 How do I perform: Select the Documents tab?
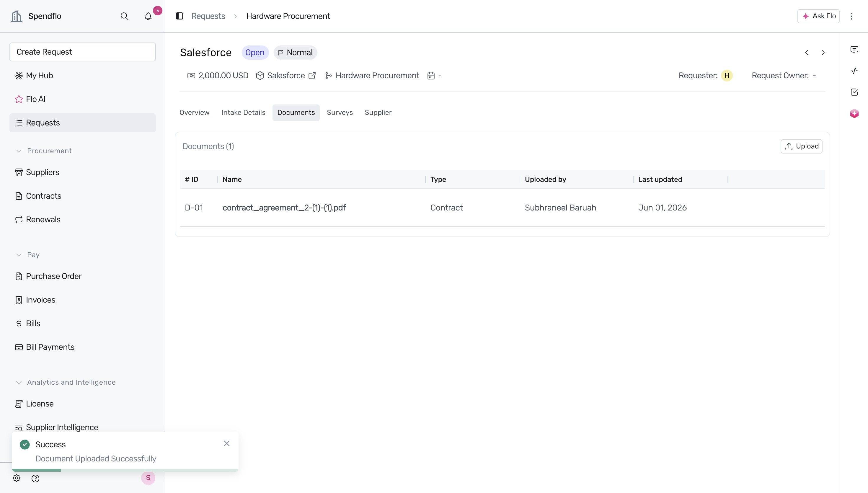[x=296, y=113]
